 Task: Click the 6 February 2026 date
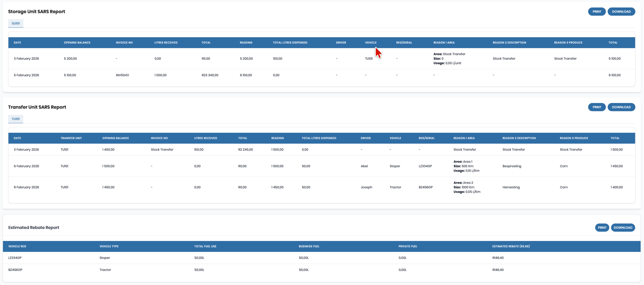[26, 166]
